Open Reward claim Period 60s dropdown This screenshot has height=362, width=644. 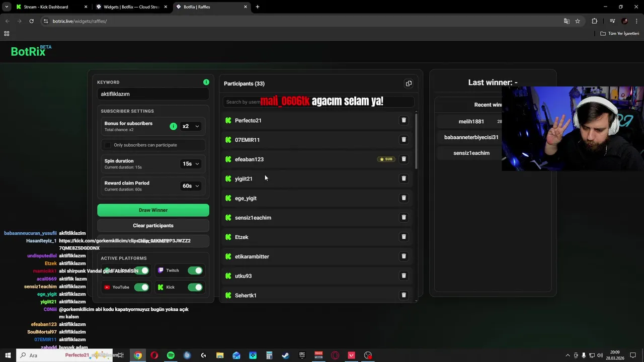click(191, 186)
